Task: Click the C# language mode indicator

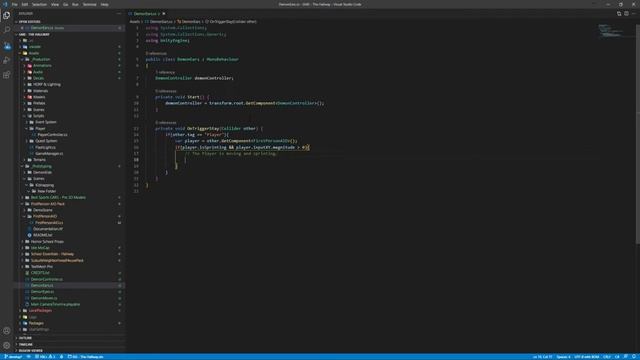Action: pos(617,357)
